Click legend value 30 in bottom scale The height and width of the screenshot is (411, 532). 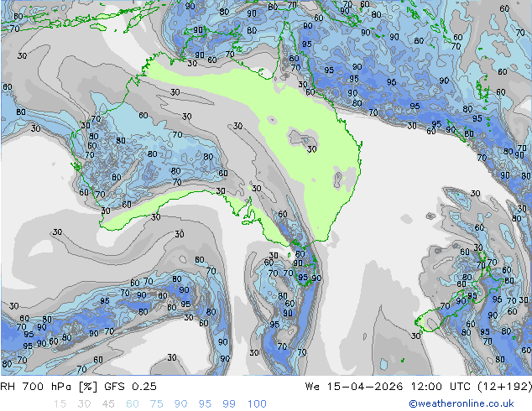tap(84, 404)
